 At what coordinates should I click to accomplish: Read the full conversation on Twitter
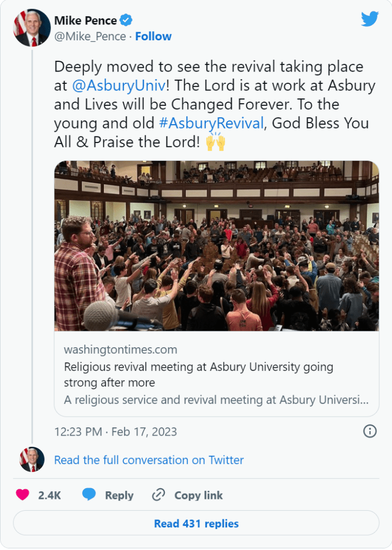click(x=149, y=460)
